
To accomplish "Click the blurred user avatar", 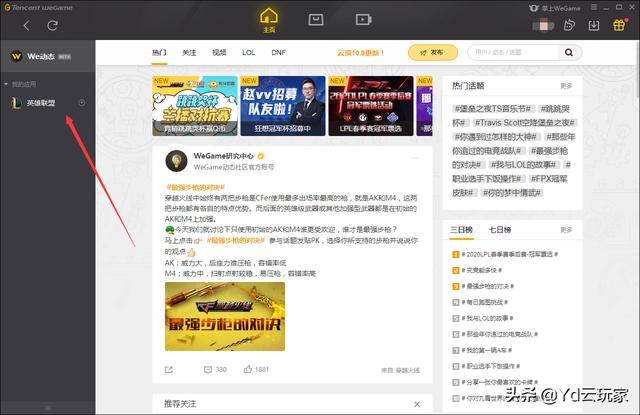I will (x=543, y=26).
